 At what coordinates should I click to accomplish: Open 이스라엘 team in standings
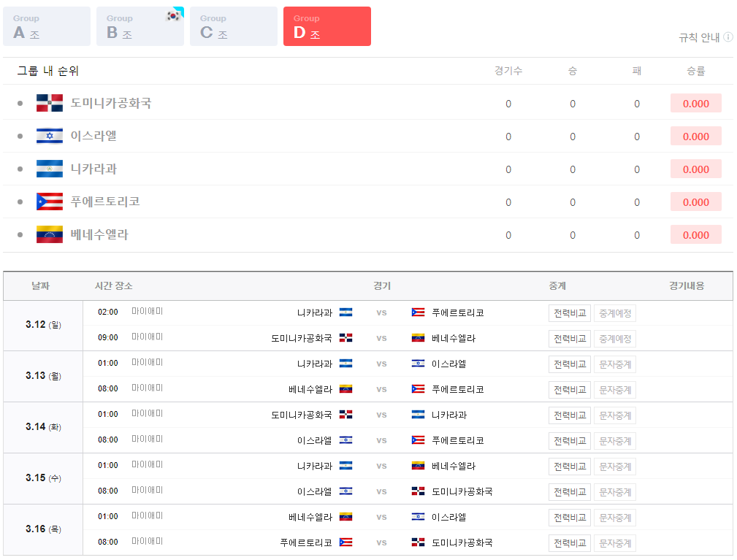(x=93, y=136)
